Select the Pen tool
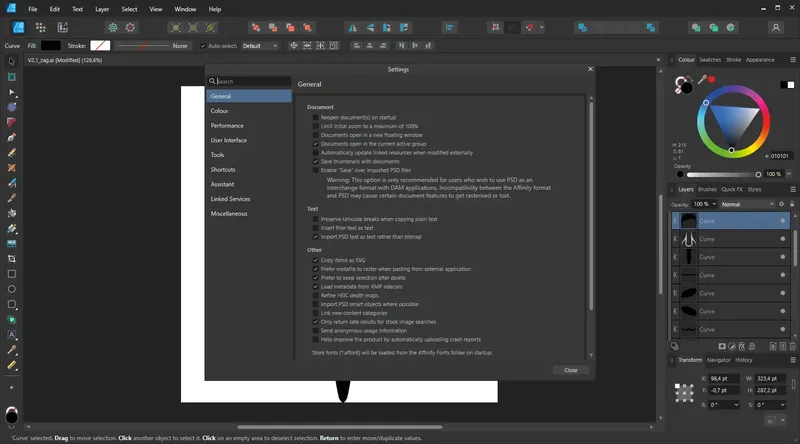 11,137
